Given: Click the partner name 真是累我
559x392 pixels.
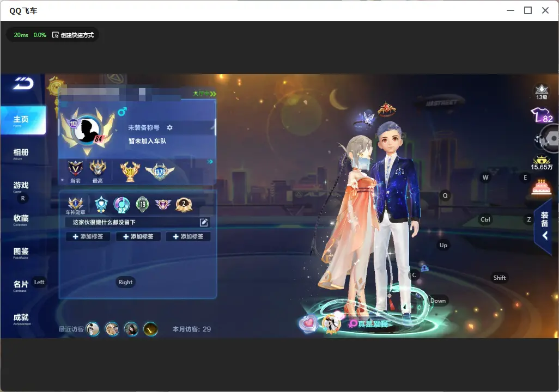Looking at the screenshot, I should pyautogui.click(x=373, y=324).
